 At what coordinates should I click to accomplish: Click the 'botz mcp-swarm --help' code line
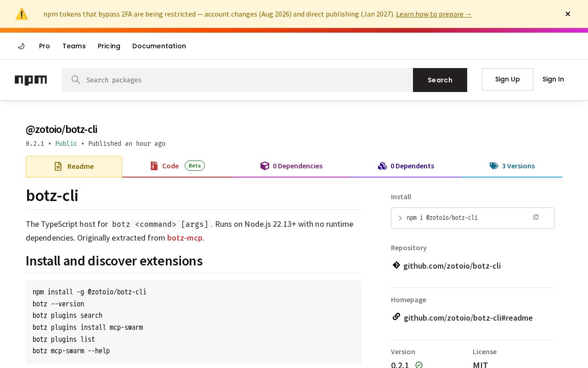(71, 351)
